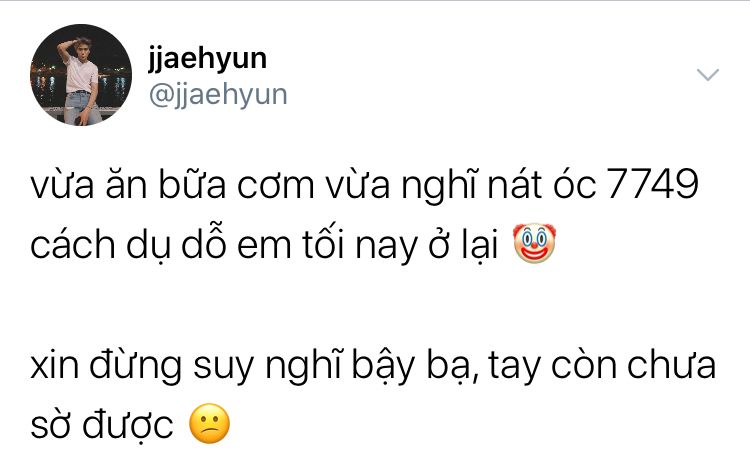750x474 pixels.
Task: Click the word "đừng" in third text line
Action: 135,366
